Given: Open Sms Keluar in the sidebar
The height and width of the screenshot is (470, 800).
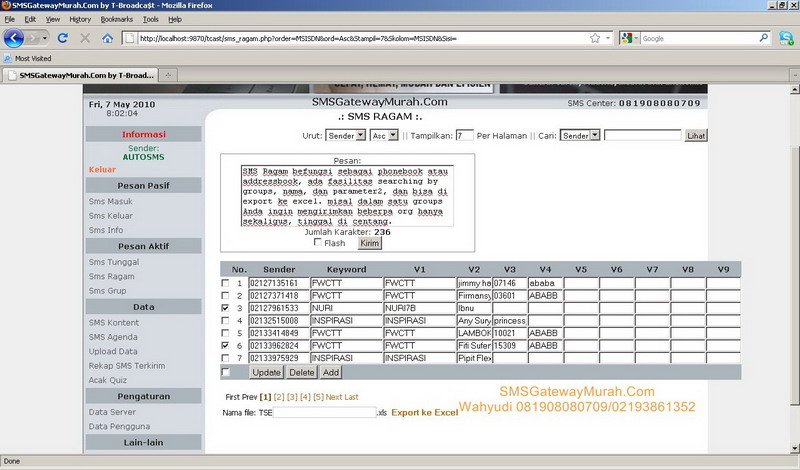Looking at the screenshot, I should pos(110,215).
